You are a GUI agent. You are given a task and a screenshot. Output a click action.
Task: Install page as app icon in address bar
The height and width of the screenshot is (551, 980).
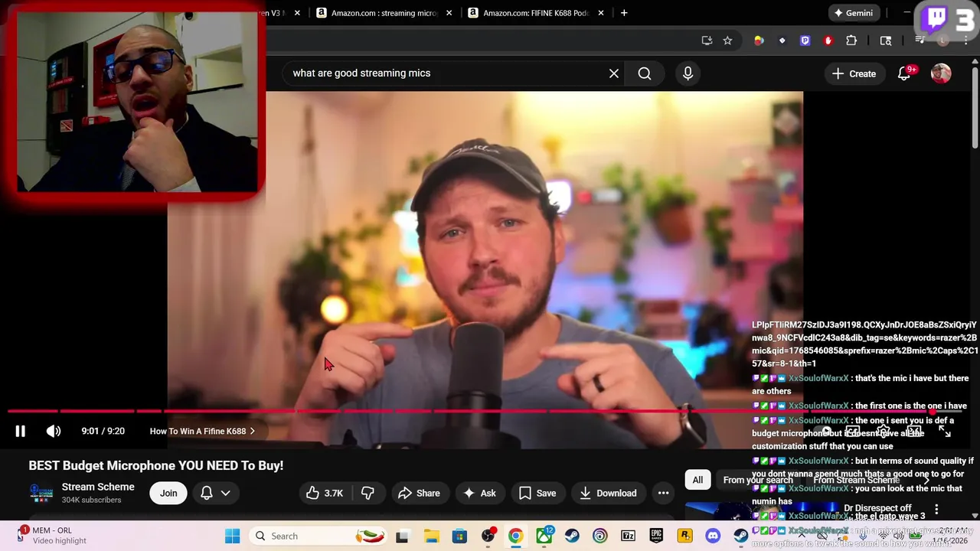click(707, 41)
